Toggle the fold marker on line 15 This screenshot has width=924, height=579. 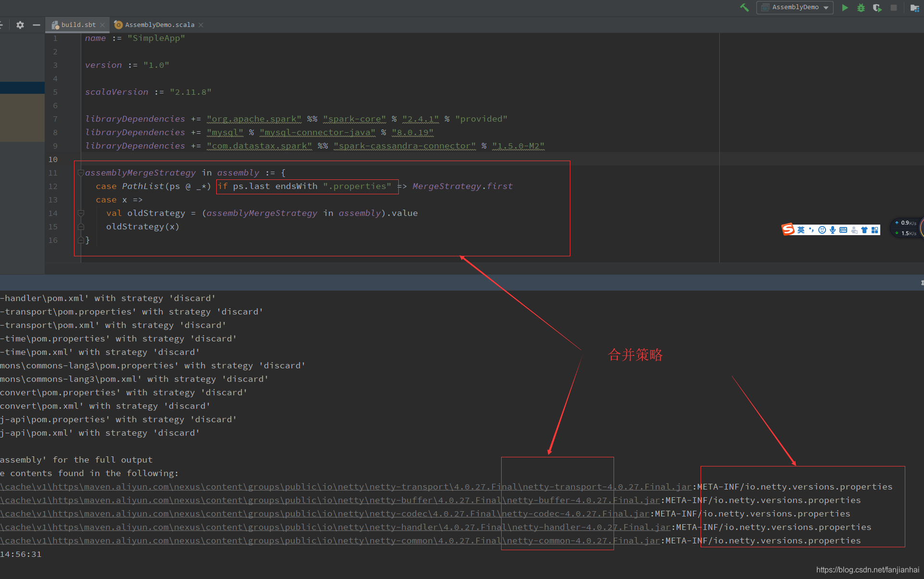(81, 227)
